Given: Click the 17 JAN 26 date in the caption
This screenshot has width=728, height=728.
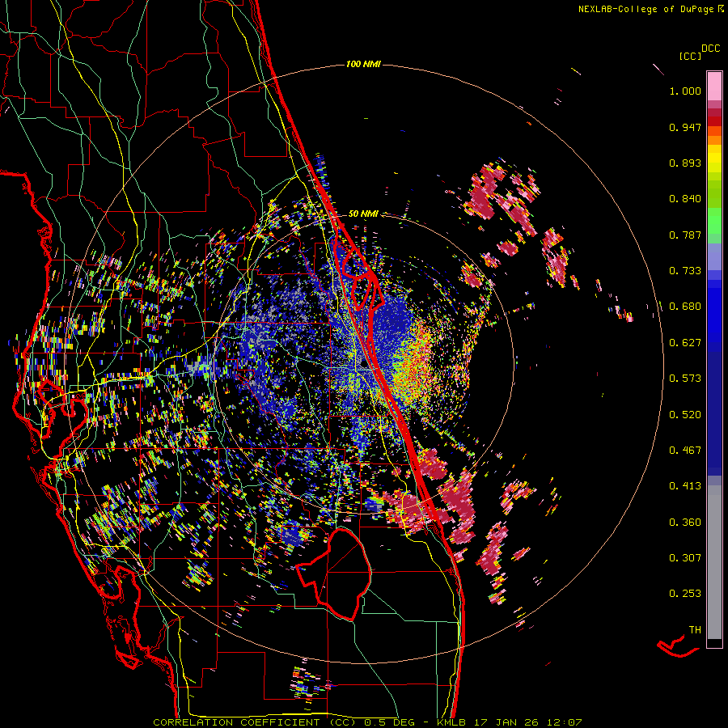Looking at the screenshot, I should (505, 722).
